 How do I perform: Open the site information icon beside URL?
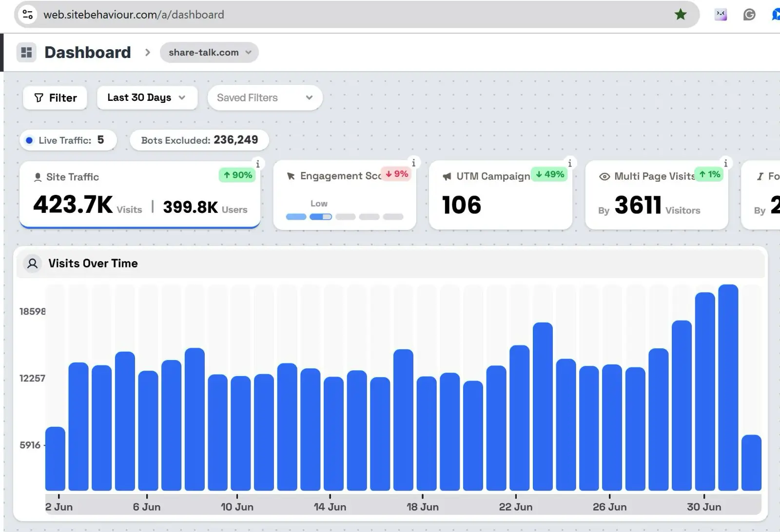click(x=28, y=15)
